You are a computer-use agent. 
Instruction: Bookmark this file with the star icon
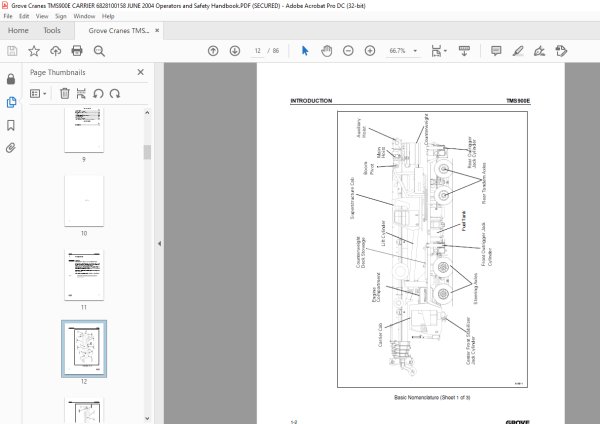pyautogui.click(x=34, y=51)
